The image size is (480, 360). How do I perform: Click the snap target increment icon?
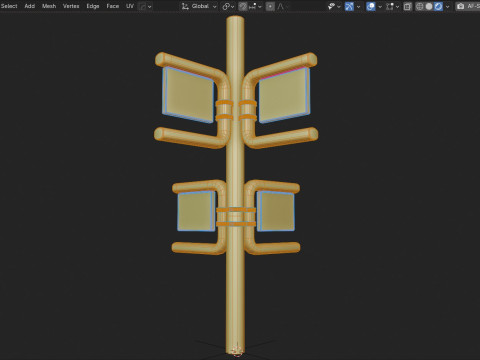pos(253,6)
